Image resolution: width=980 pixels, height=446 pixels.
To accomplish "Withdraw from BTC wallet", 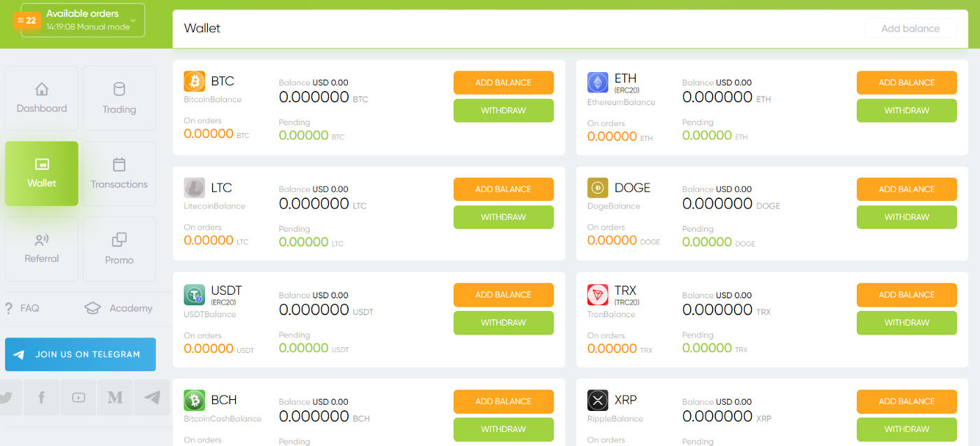I will [503, 111].
